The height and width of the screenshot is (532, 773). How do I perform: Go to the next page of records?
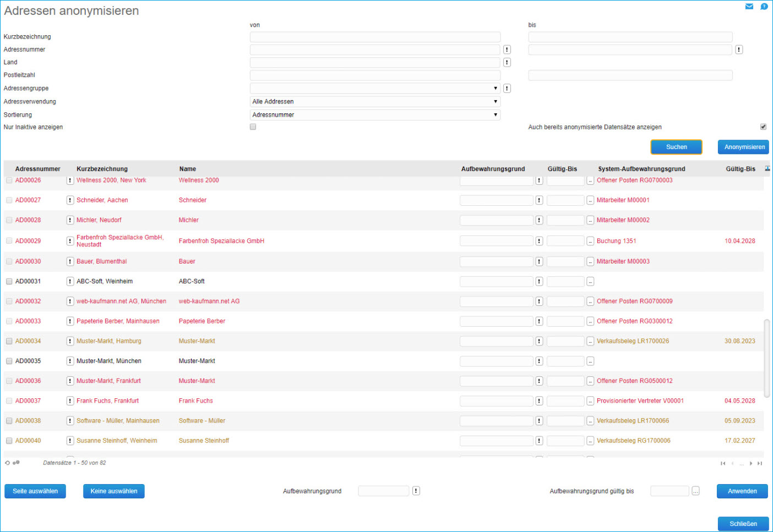[751, 464]
